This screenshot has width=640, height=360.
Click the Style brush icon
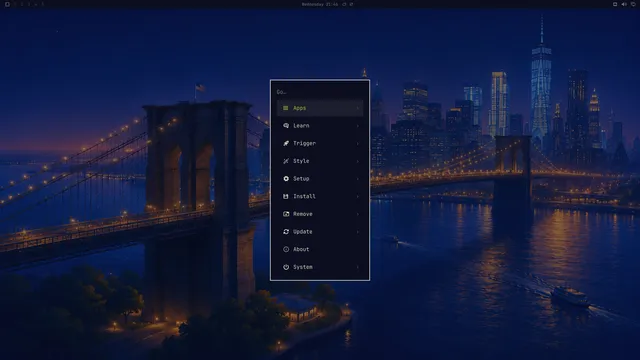click(x=286, y=161)
